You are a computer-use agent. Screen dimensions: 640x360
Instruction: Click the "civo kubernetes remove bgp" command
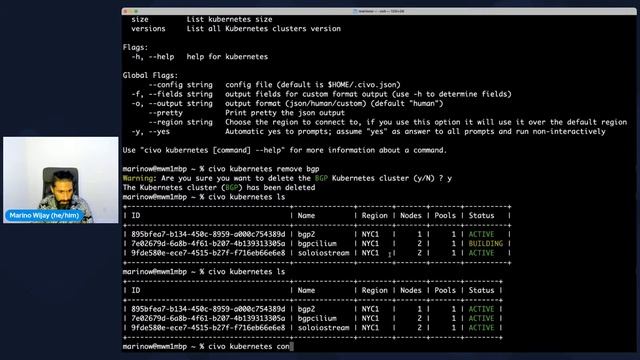point(264,169)
